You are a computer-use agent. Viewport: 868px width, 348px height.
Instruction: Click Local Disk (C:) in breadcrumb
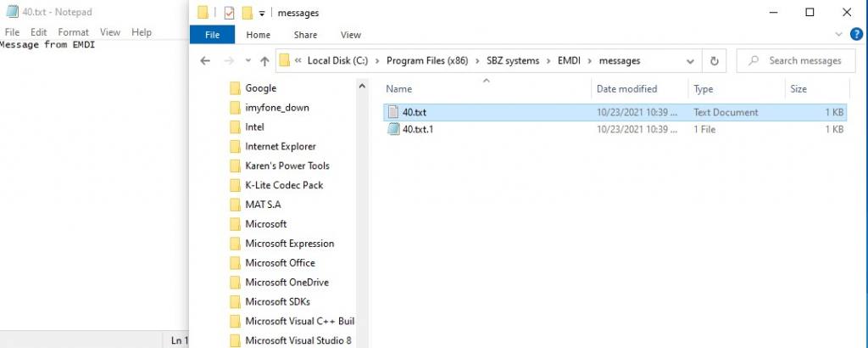(337, 61)
